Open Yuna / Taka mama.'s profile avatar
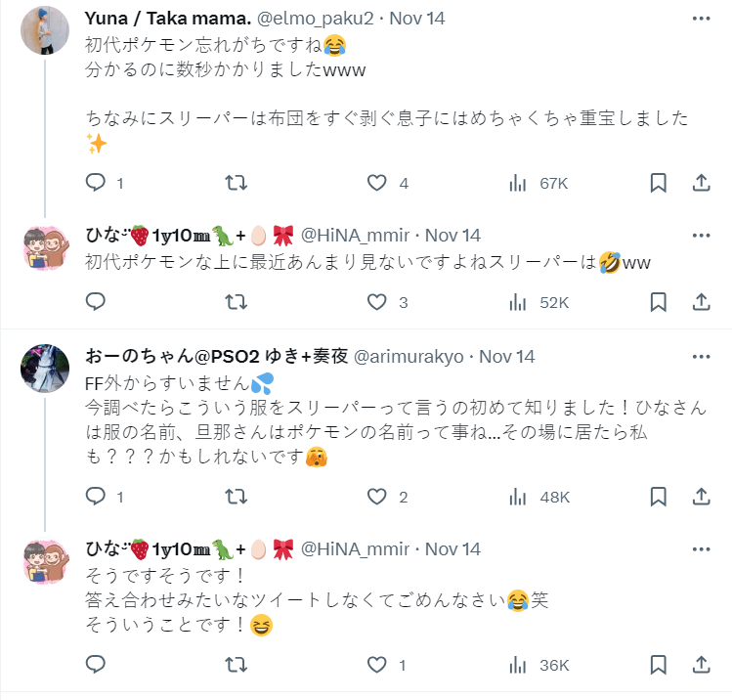 coord(45,30)
